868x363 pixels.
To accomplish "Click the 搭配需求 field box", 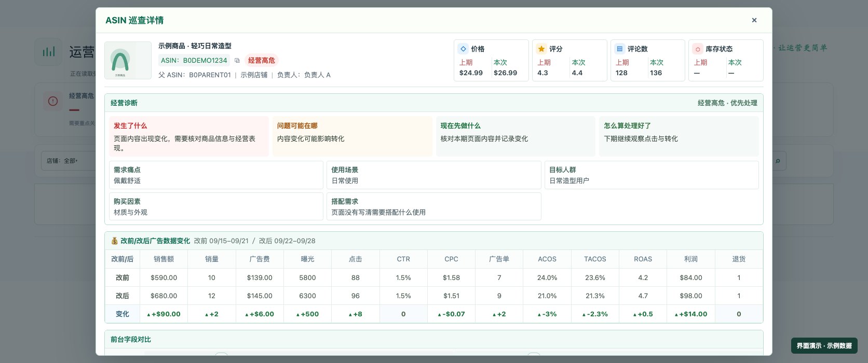I will (434, 207).
